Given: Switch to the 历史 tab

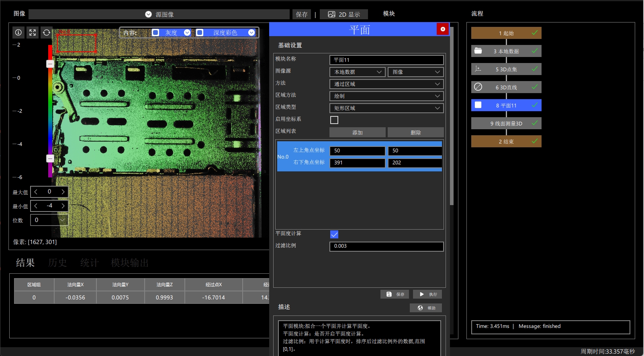Looking at the screenshot, I should 57,263.
